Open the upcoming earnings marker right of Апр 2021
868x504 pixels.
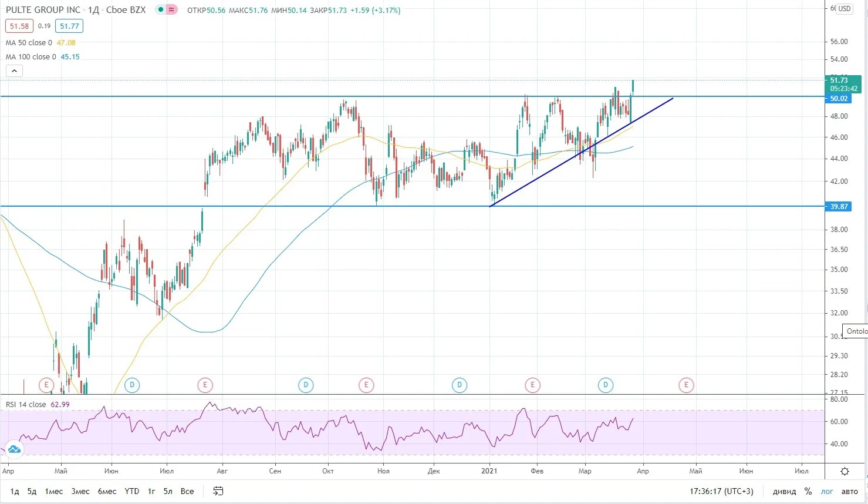686,385
